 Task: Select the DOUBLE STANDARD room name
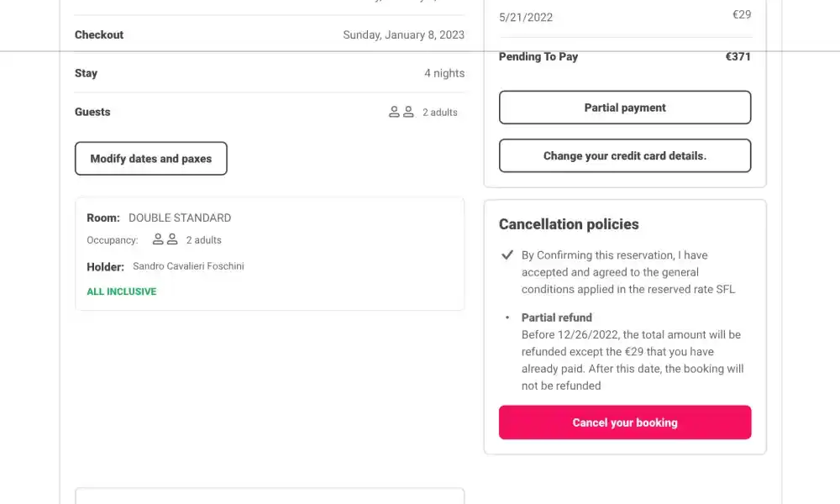tap(180, 218)
